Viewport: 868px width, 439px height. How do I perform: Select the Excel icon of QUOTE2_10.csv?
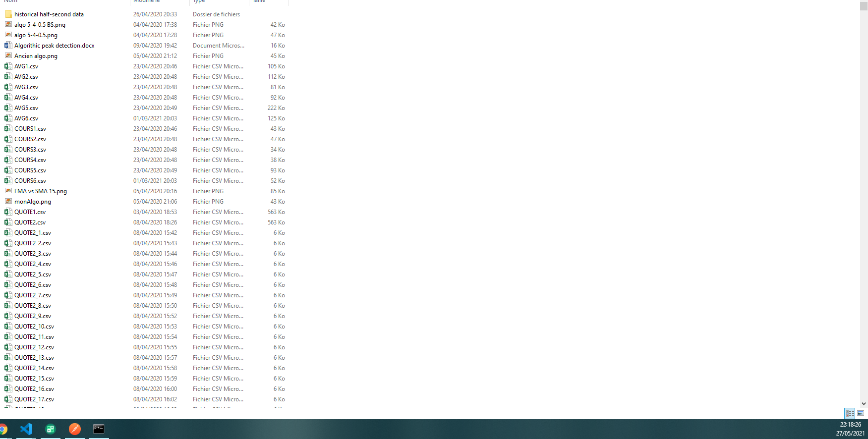(x=8, y=327)
